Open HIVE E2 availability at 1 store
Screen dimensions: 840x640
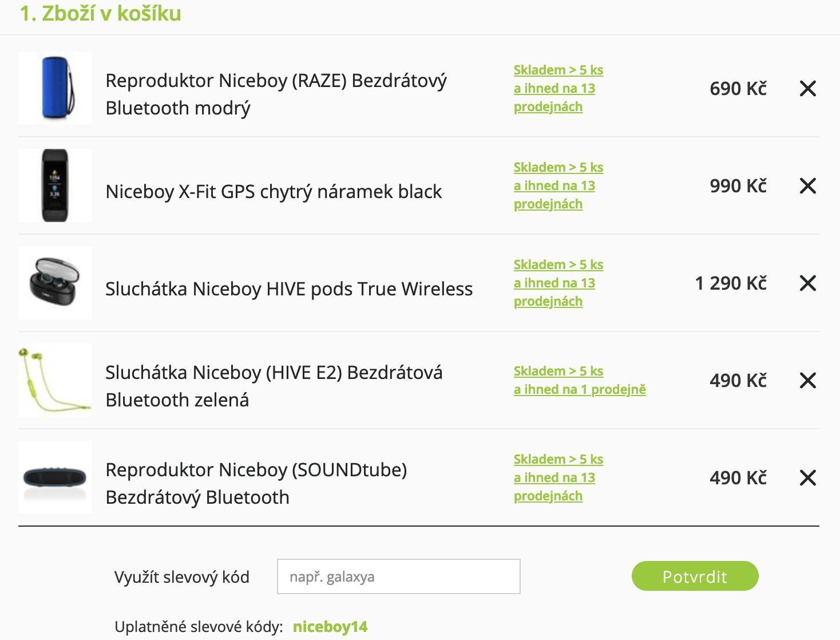(x=579, y=381)
